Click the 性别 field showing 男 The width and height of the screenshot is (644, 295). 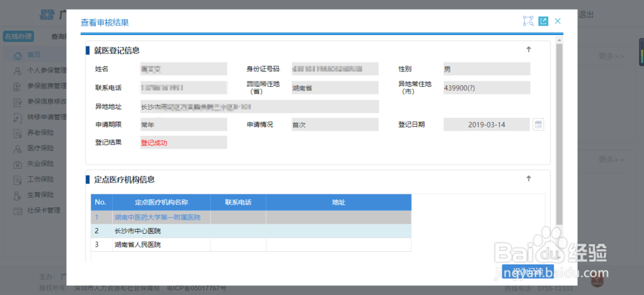[487, 69]
